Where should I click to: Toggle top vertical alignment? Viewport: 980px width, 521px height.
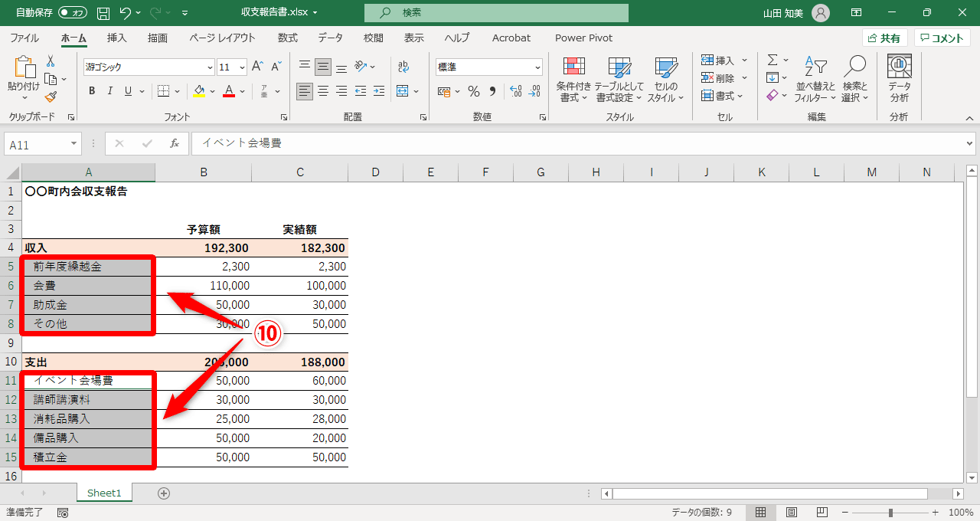(305, 67)
